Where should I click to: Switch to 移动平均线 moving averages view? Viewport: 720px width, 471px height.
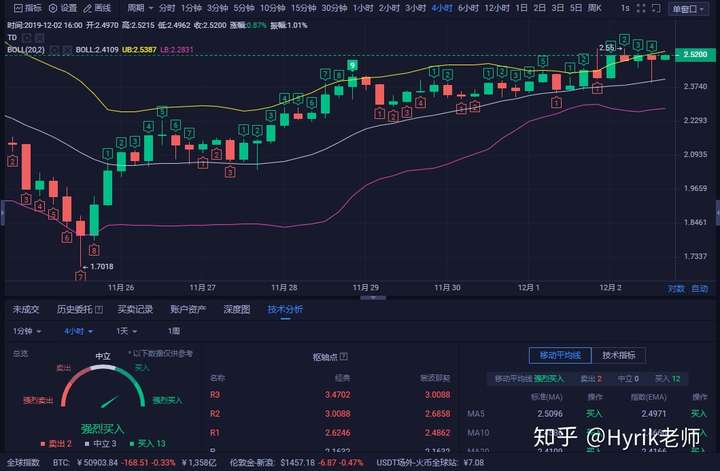click(560, 355)
